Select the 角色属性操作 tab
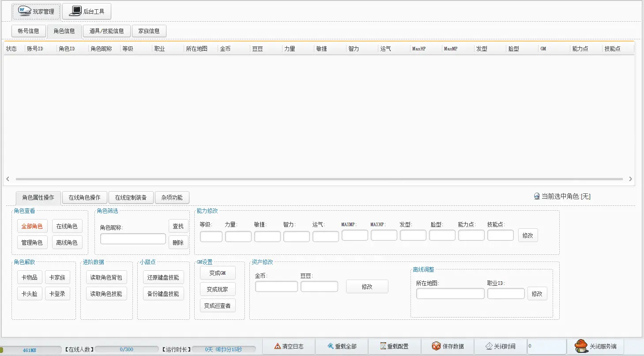The width and height of the screenshot is (644, 356). [x=38, y=197]
